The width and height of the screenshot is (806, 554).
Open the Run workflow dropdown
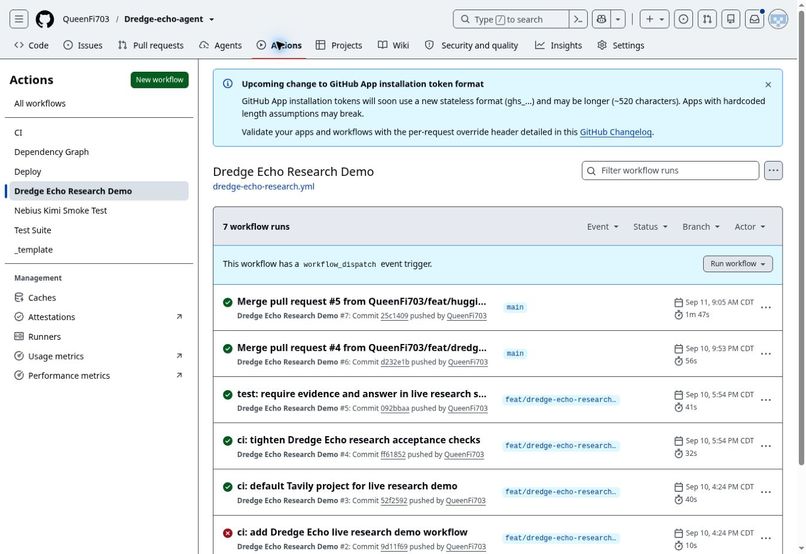click(738, 264)
